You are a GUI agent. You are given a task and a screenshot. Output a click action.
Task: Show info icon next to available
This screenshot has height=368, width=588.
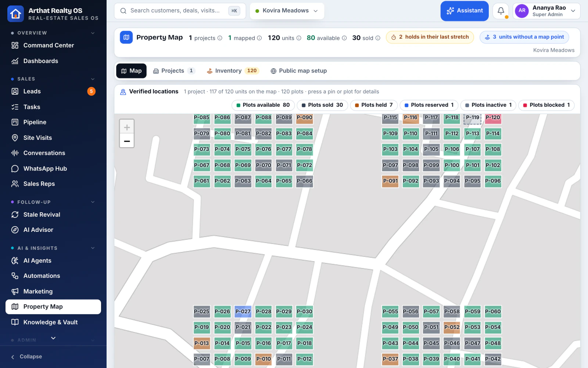pyautogui.click(x=344, y=38)
